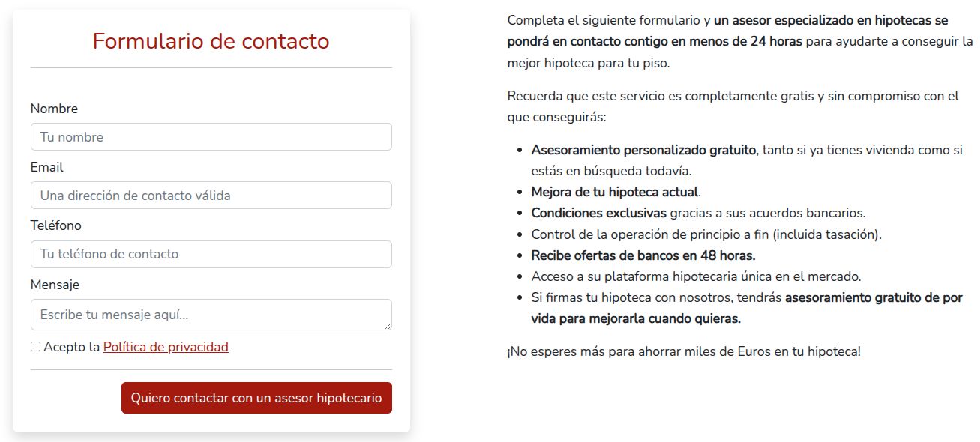
Task: Select the Email label above its field
Action: (46, 167)
